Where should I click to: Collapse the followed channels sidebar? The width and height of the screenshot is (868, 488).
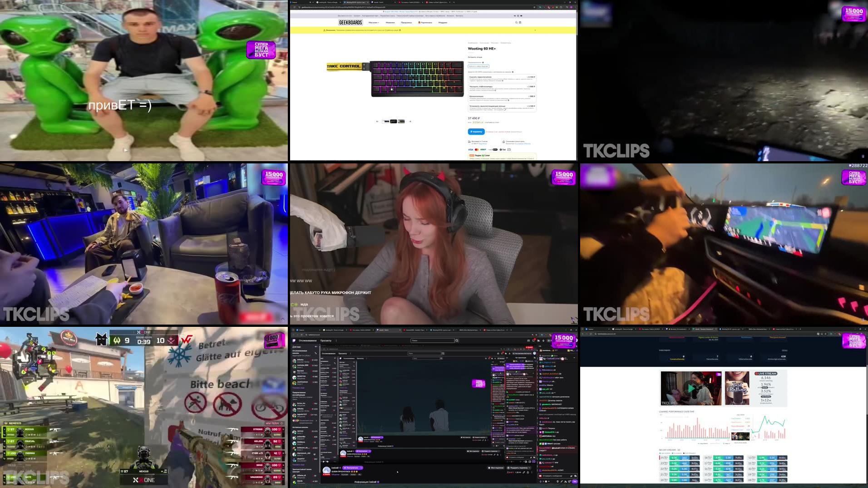tap(315, 347)
